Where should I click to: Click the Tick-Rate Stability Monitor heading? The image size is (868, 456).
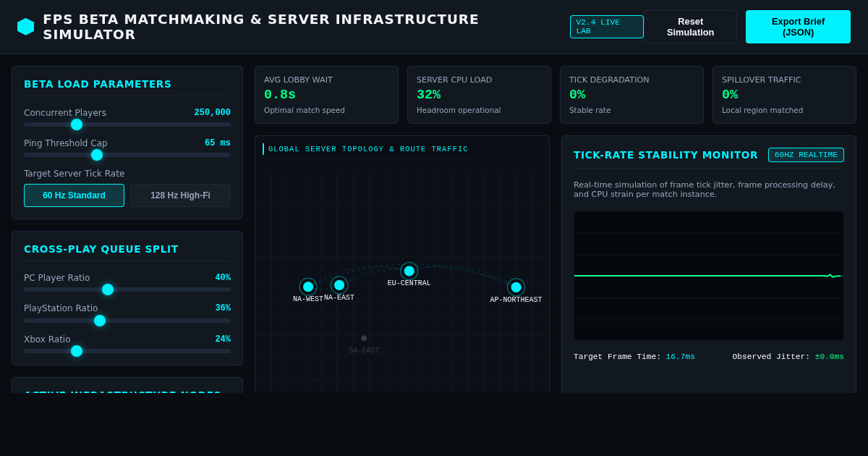click(x=665, y=155)
